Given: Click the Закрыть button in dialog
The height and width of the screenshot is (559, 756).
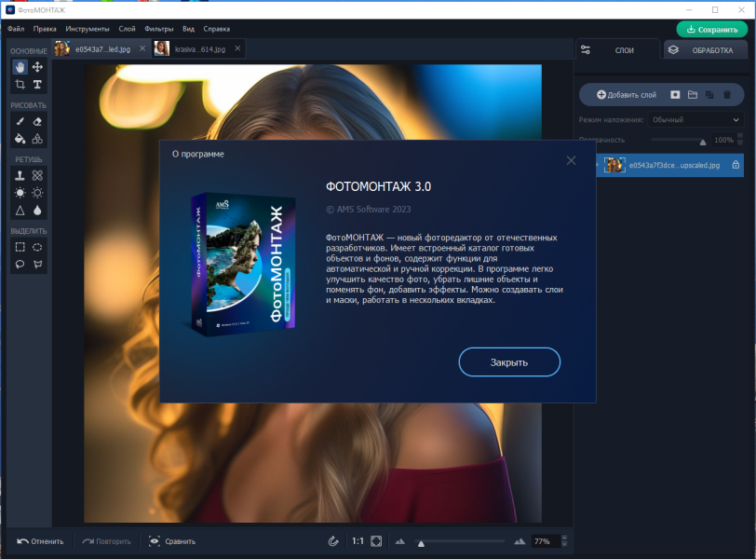Looking at the screenshot, I should tap(509, 361).
